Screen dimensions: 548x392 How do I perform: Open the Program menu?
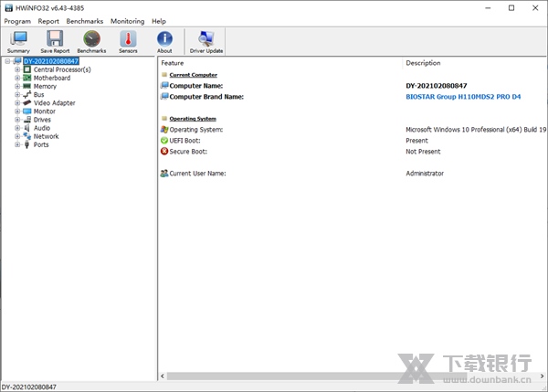click(x=17, y=21)
